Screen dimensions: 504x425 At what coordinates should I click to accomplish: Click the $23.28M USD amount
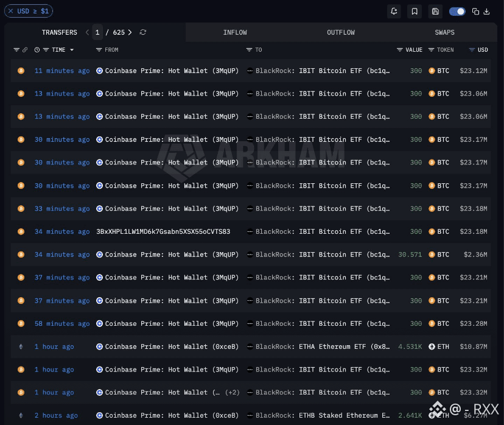point(474,324)
